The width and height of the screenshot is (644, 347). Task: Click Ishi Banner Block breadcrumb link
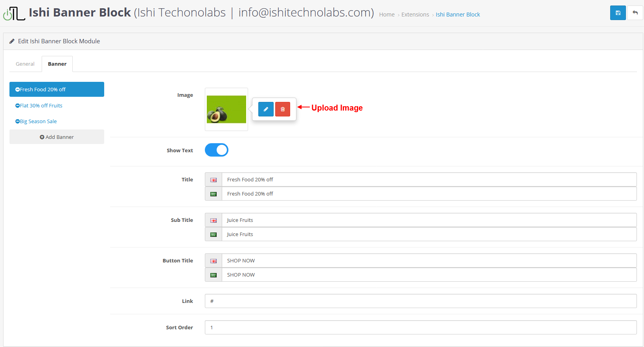pyautogui.click(x=458, y=15)
